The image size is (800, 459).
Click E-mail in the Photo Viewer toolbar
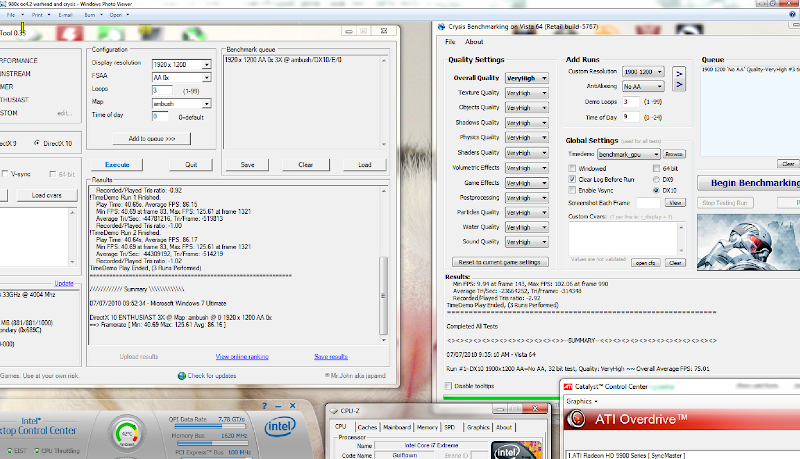[65, 15]
